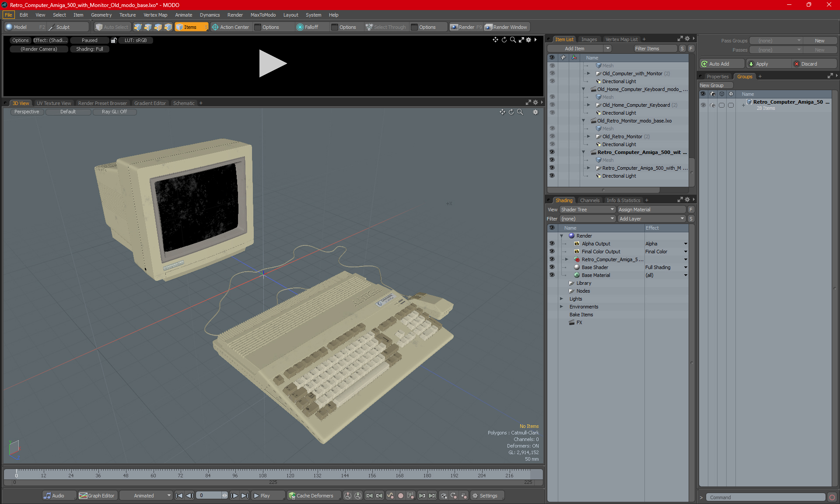Start the preview render play triangle
The width and height of the screenshot is (840, 504).
click(272, 63)
